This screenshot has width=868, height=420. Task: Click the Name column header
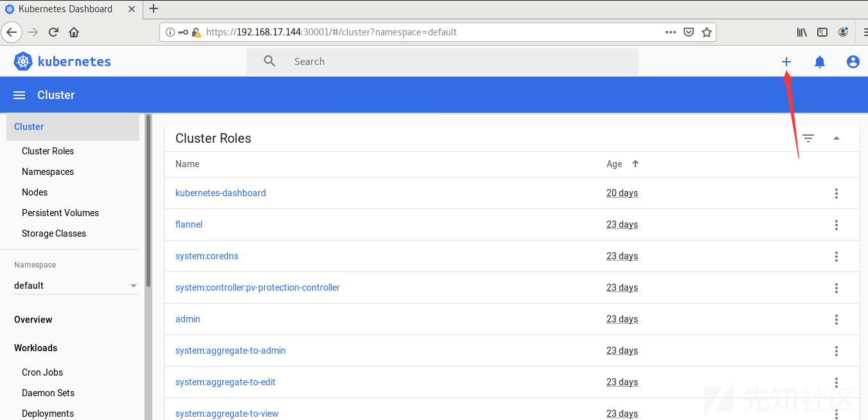[188, 164]
